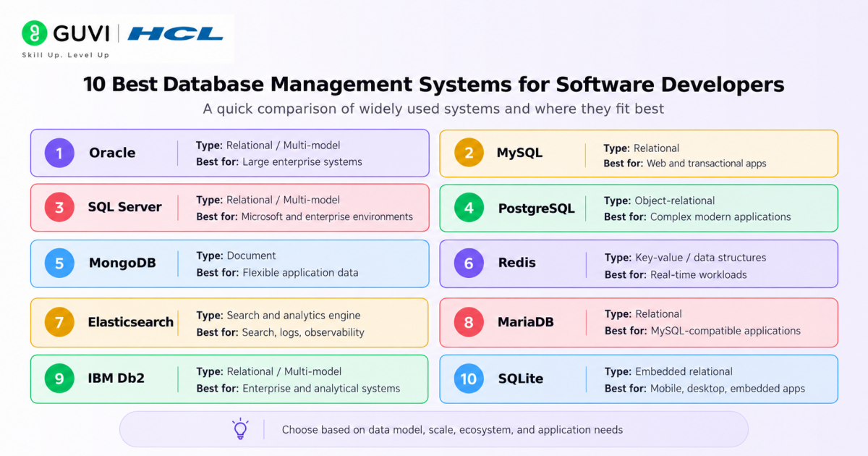Image resolution: width=868 pixels, height=456 pixels.
Task: Click "Best for: Enterprise and analytical systems"
Action: pyautogui.click(x=298, y=389)
